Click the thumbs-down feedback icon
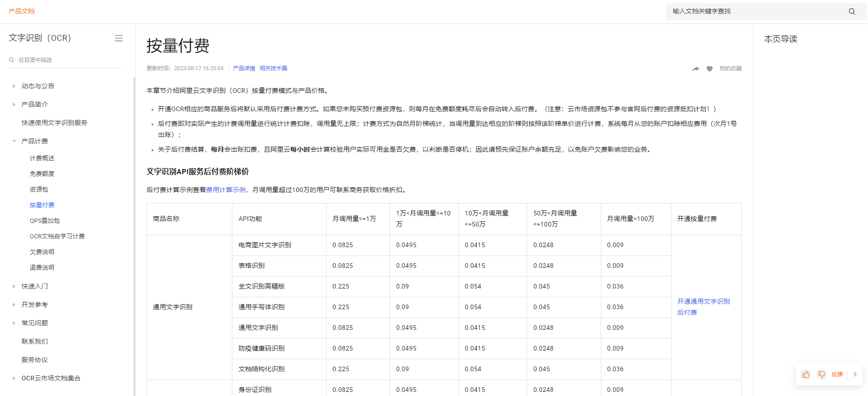This screenshot has width=868, height=396. pyautogui.click(x=822, y=374)
